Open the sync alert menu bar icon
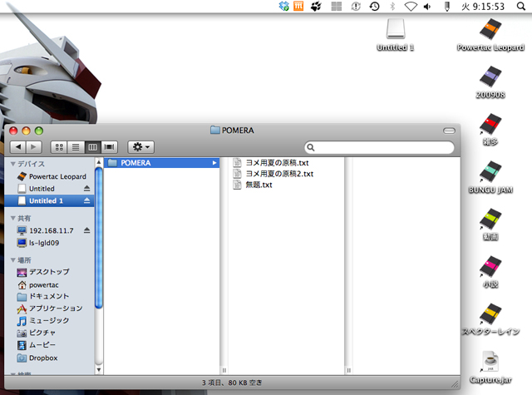The height and width of the screenshot is (395, 532). point(356,6)
